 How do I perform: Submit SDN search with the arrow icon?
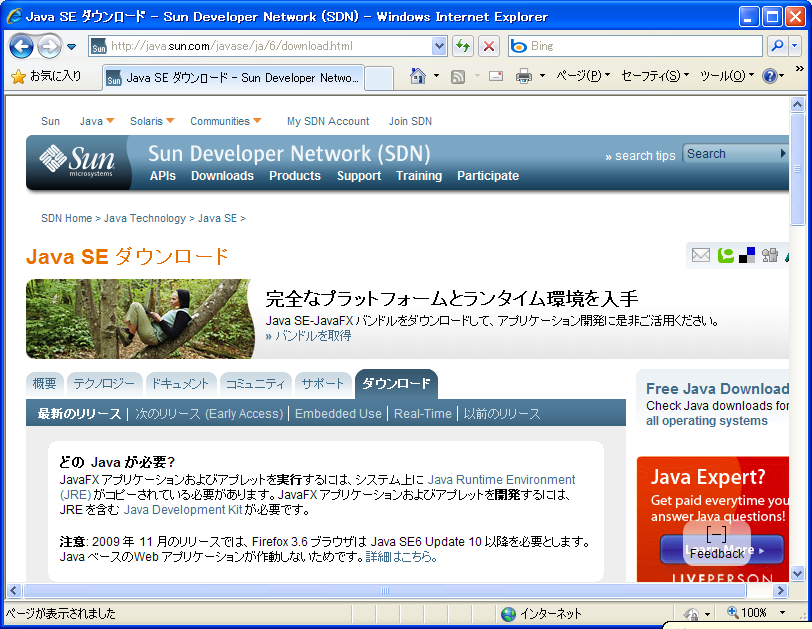(783, 154)
